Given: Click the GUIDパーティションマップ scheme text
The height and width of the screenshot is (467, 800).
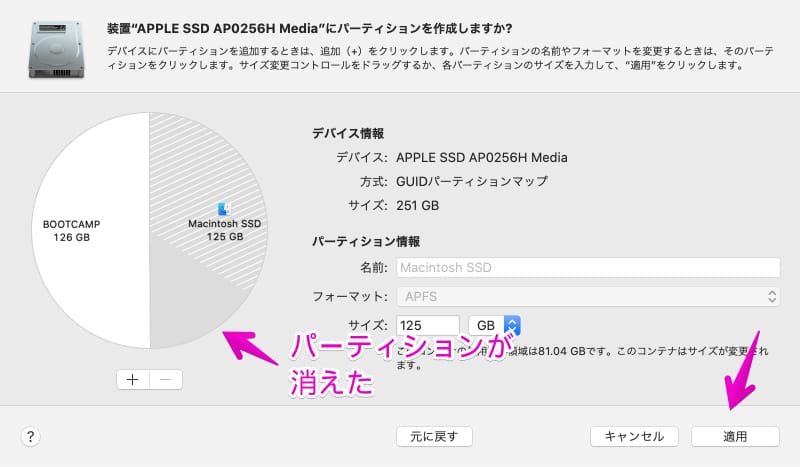Looking at the screenshot, I should (x=472, y=182).
